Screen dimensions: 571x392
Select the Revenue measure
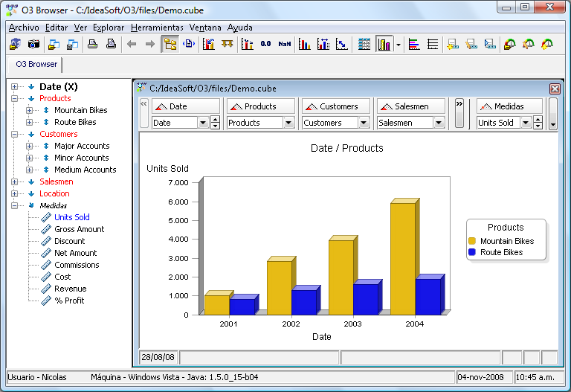pyautogui.click(x=71, y=289)
